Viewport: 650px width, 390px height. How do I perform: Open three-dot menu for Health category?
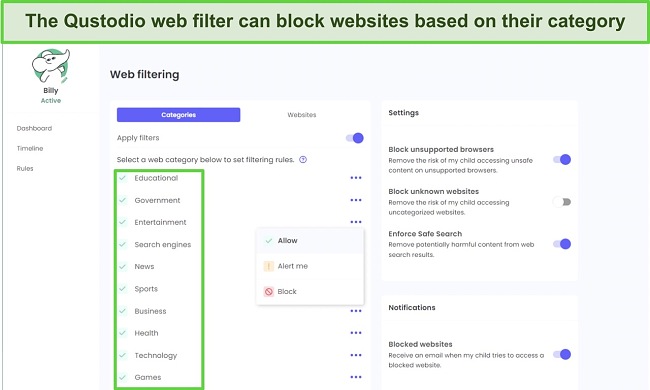tap(356, 333)
